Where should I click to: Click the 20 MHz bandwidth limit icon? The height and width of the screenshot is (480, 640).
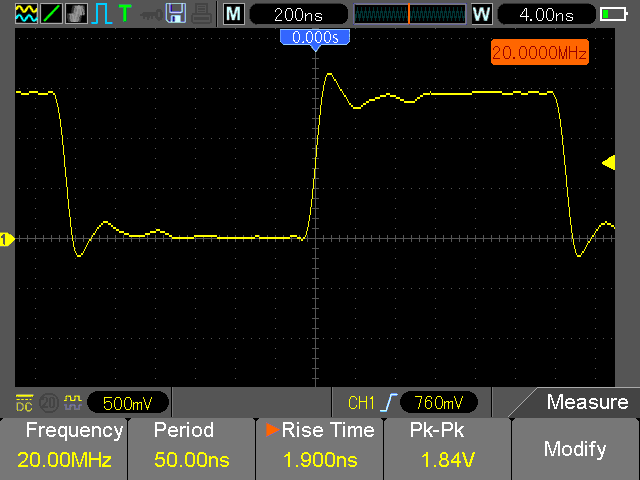(49, 403)
